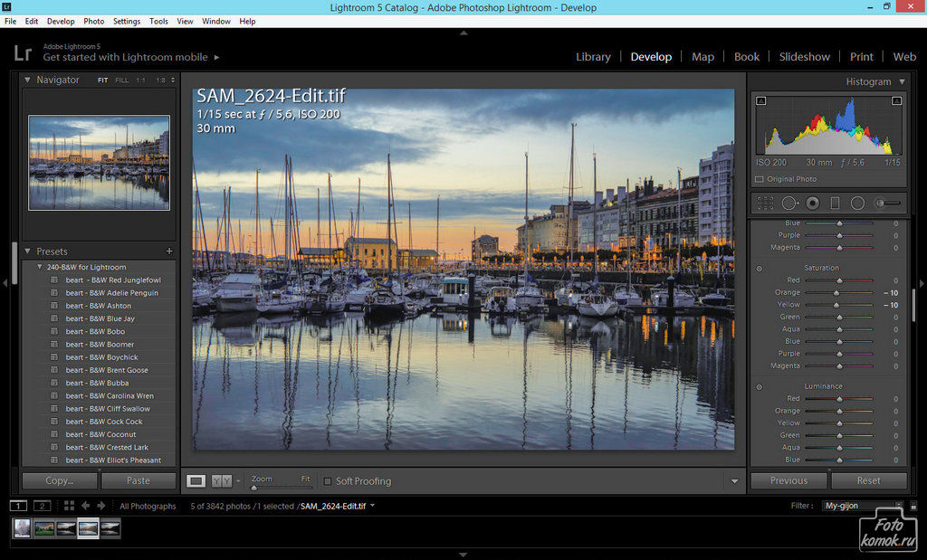
Task: Hide the left panel group arrow
Action: [5, 283]
